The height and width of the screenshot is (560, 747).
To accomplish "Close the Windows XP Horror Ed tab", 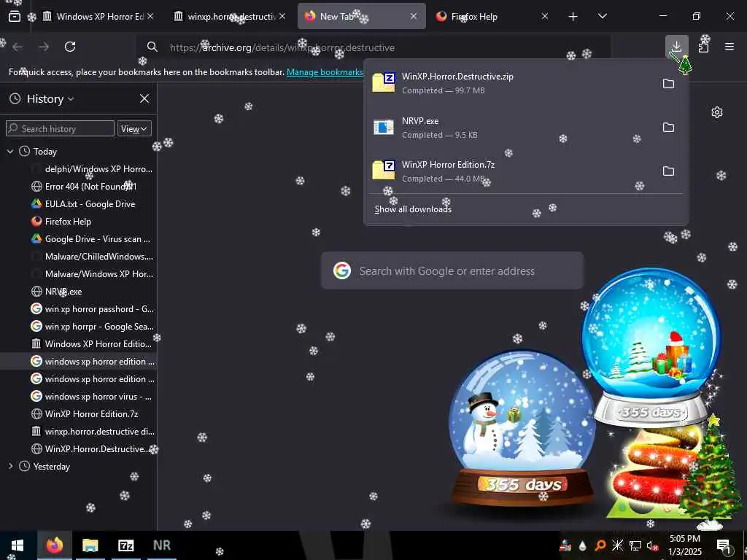I will (150, 16).
